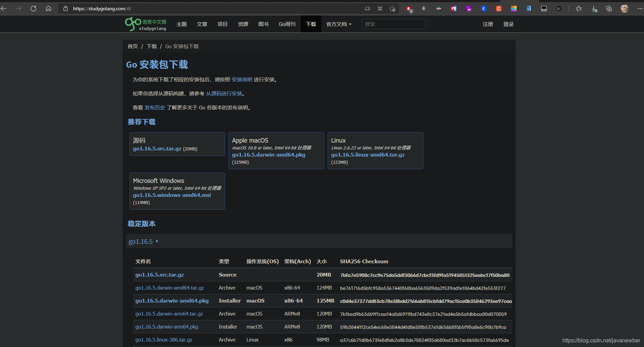The width and height of the screenshot is (644, 347).
Task: Open the 资源 nav item
Action: point(243,24)
